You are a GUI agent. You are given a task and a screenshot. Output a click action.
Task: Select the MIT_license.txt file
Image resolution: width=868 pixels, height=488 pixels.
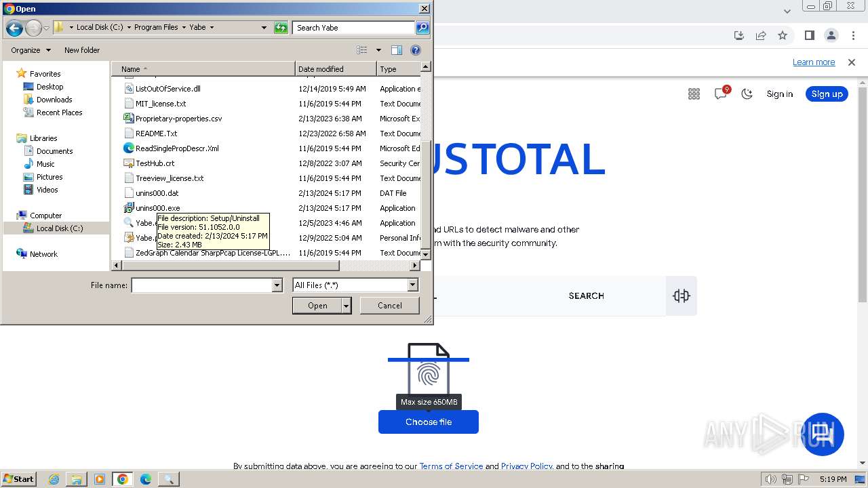(161, 104)
